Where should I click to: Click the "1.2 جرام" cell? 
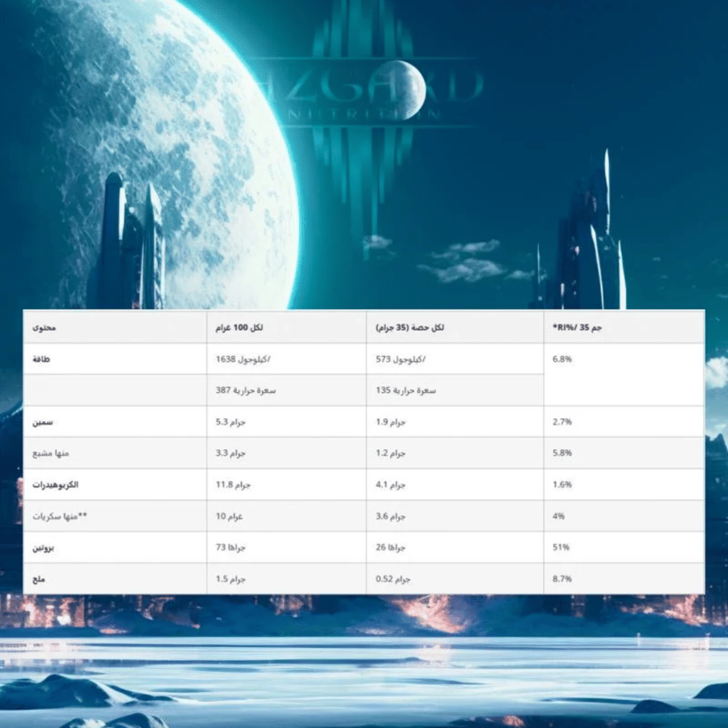(391, 453)
